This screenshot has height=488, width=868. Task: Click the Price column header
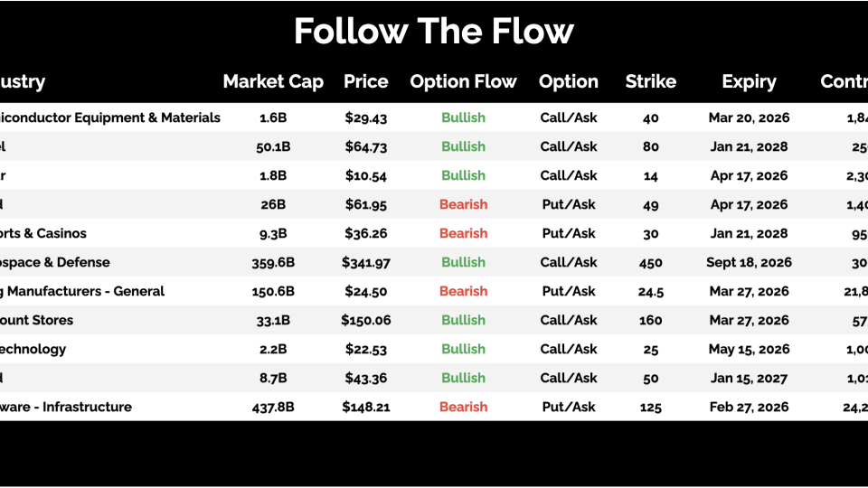(x=366, y=81)
